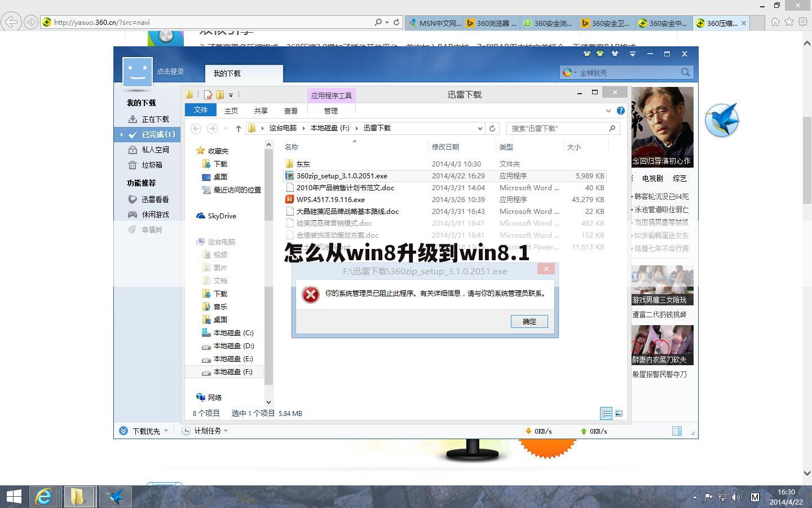Click the help question mark in Explorer ribbon
Image resolution: width=812 pixels, height=508 pixels.
coord(621,111)
